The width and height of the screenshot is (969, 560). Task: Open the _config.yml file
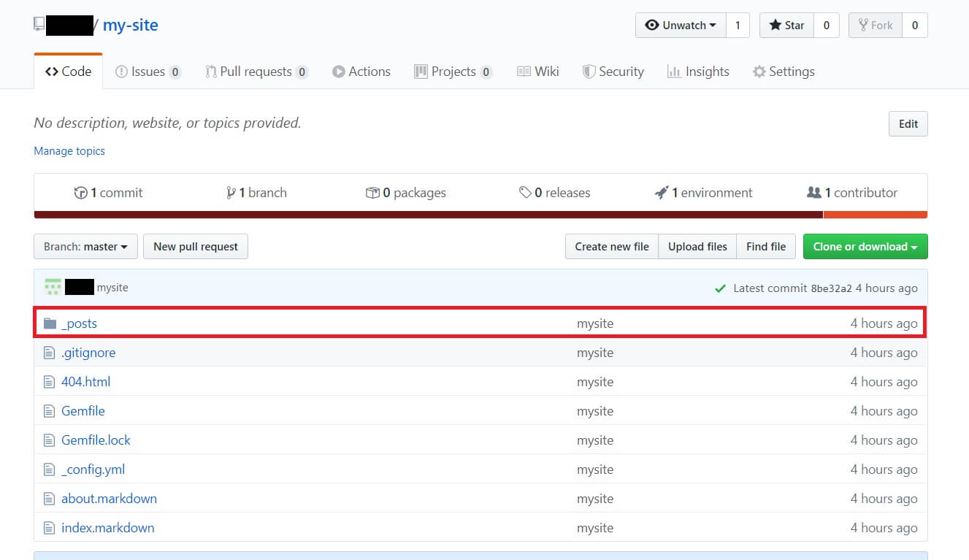93,469
